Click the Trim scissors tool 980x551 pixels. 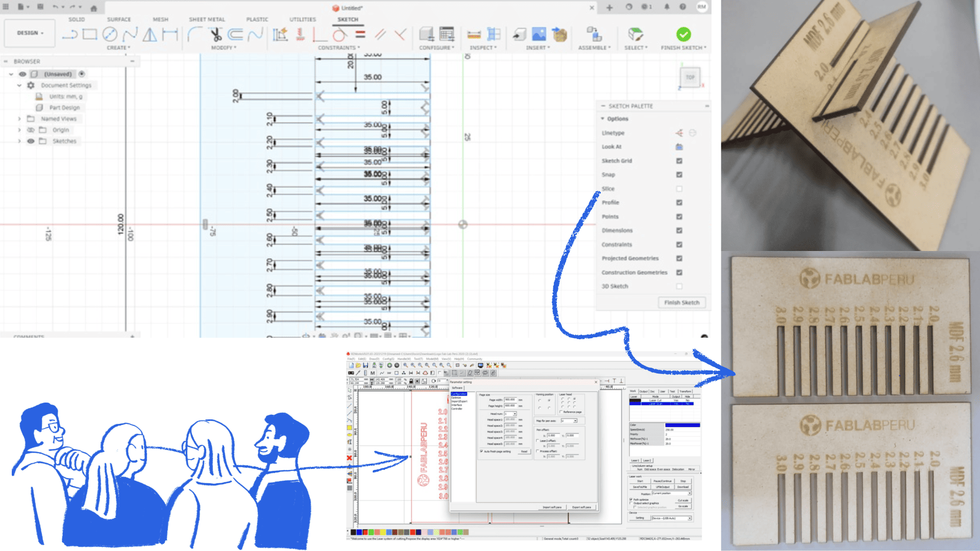click(x=216, y=34)
